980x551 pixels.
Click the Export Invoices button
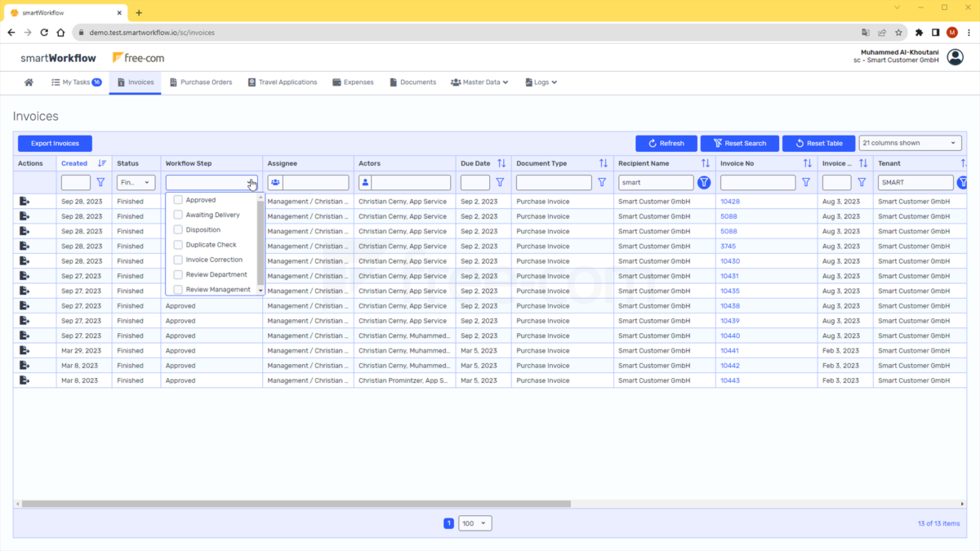click(55, 142)
